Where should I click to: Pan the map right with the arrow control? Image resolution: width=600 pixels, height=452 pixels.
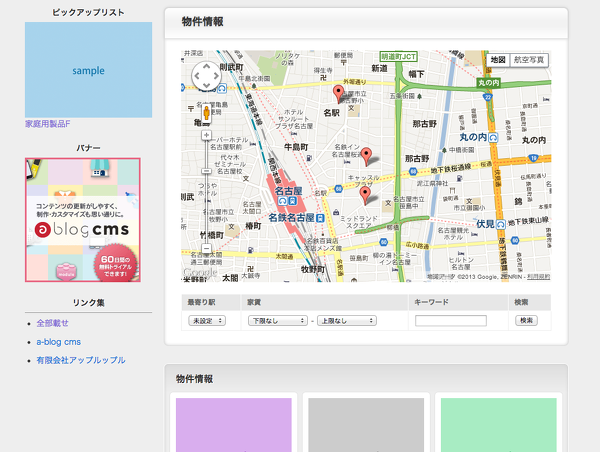[215, 76]
